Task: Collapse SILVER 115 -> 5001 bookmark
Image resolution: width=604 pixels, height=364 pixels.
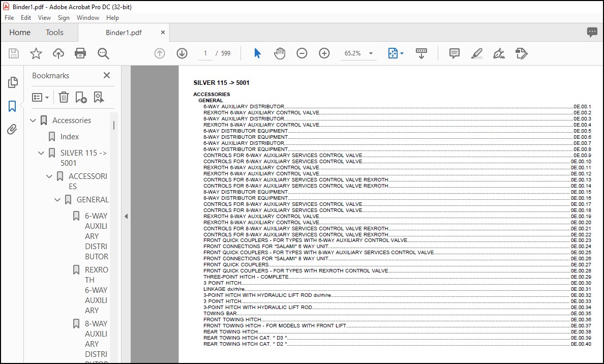Action: click(x=41, y=153)
